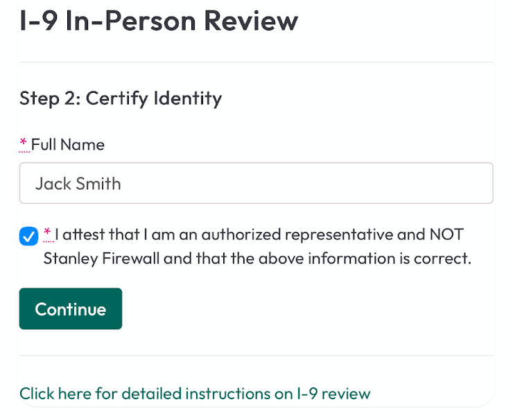This screenshot has width=513, height=420.
Task: Uncheck the authorized representative attestation checkbox
Action: [28, 236]
